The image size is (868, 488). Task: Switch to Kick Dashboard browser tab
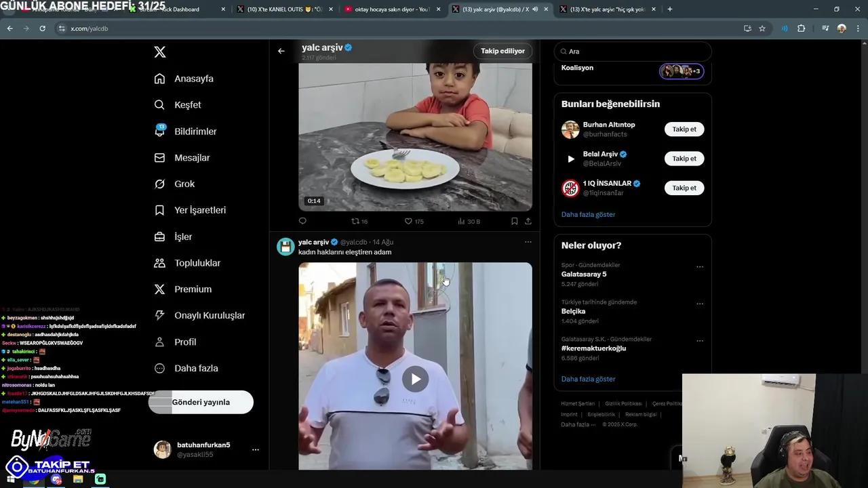[x=176, y=9]
